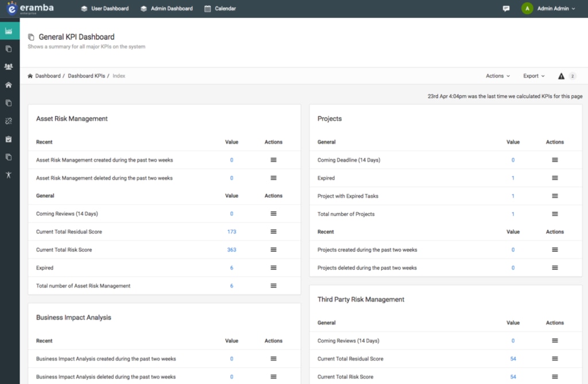
Task: Open the 173 Current Total Residual Score value
Action: [231, 232]
